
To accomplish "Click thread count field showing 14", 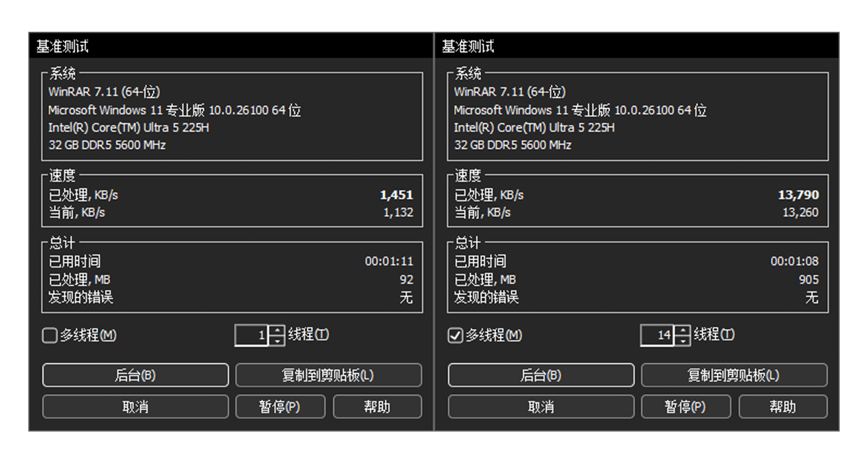I will (x=657, y=336).
